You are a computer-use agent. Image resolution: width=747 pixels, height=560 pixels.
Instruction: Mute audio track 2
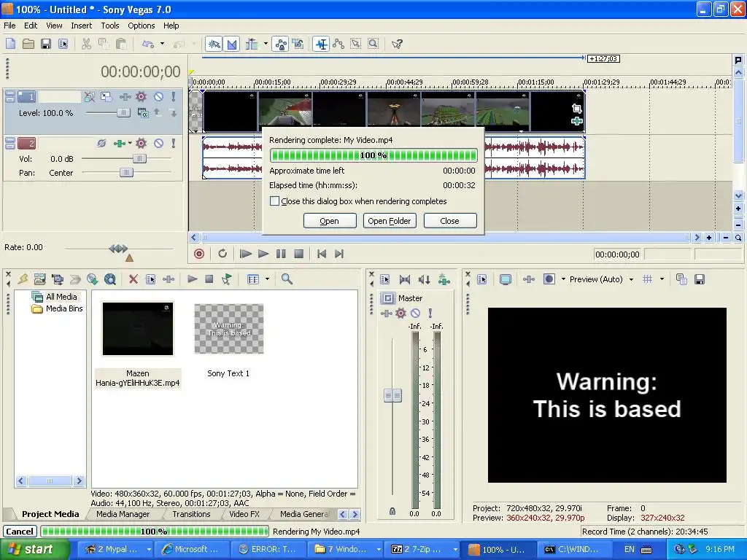(x=158, y=143)
